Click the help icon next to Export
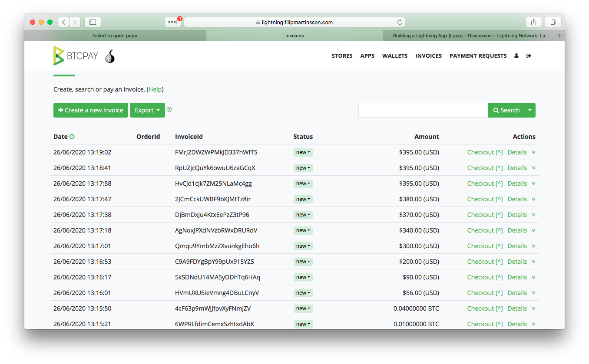The height and width of the screenshot is (364, 589). point(169,110)
